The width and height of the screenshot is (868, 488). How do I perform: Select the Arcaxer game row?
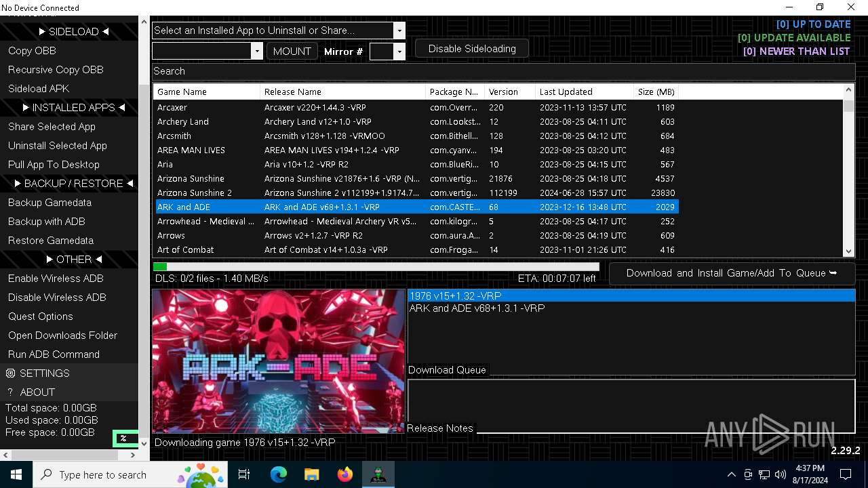point(416,107)
